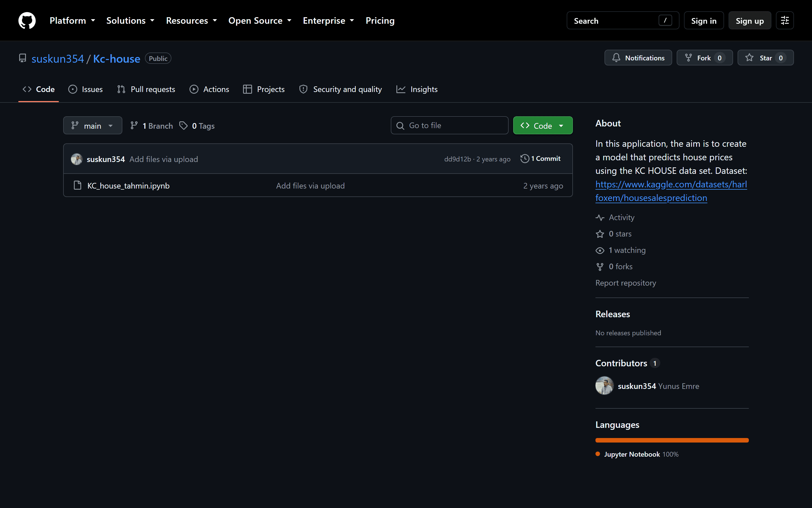Screen dimensions: 812x508
Task: View the 0 Tags list
Action: [x=197, y=126]
